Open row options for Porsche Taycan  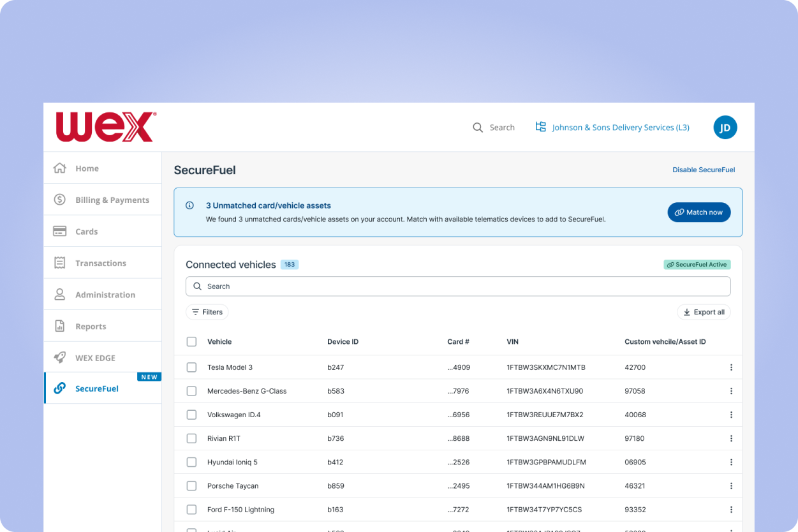731,485
